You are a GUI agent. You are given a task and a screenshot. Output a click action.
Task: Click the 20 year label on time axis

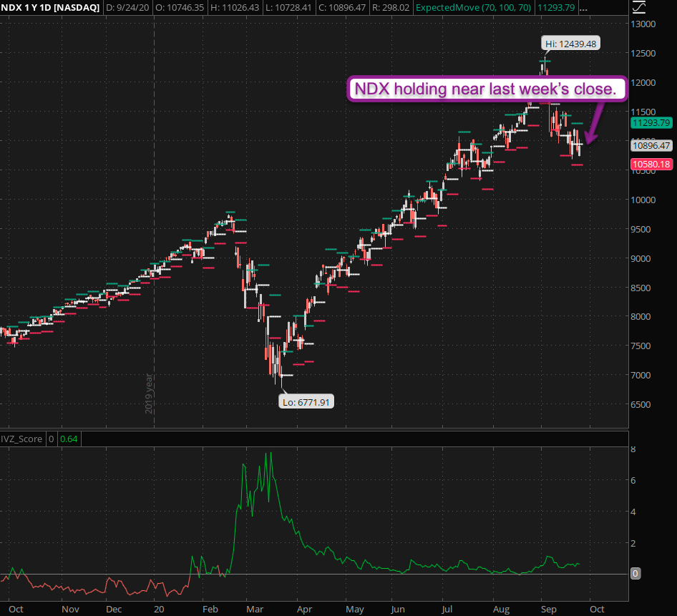point(159,609)
